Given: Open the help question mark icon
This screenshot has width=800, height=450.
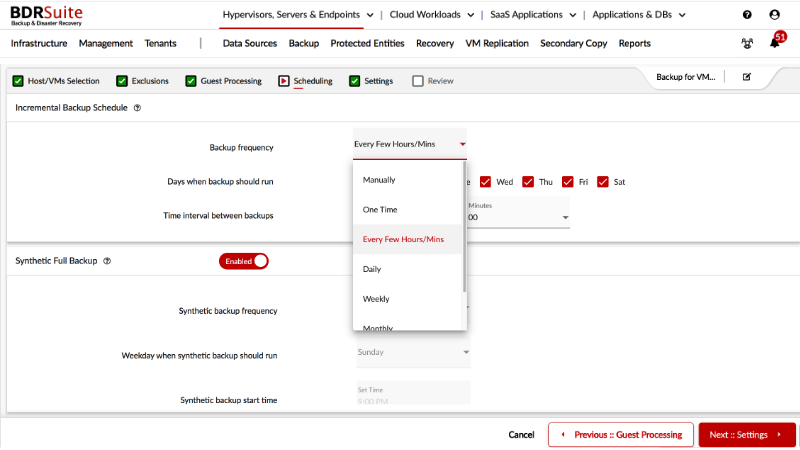Looking at the screenshot, I should (747, 15).
